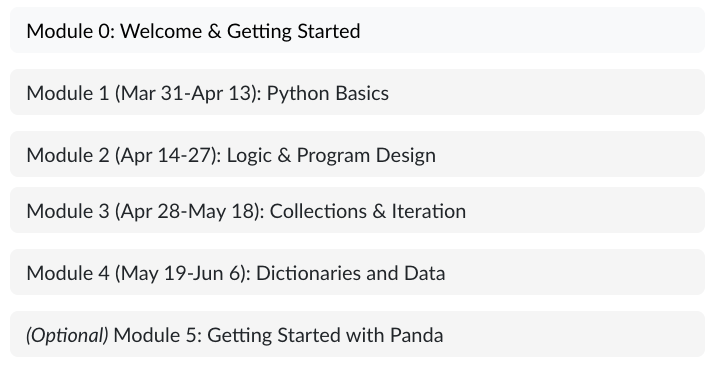Expand optional Module 5 Getting Started with Panda

357,334
